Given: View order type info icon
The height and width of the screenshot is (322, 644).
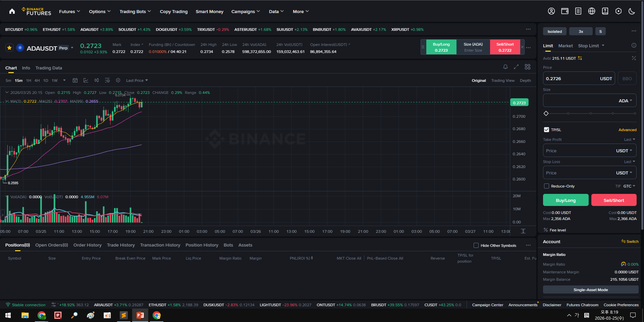Looking at the screenshot, I should tap(634, 45).
